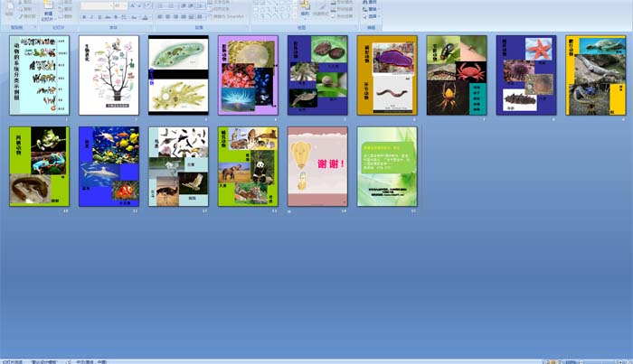Click the align left icon
633x364 pixels.
pos(160,17)
